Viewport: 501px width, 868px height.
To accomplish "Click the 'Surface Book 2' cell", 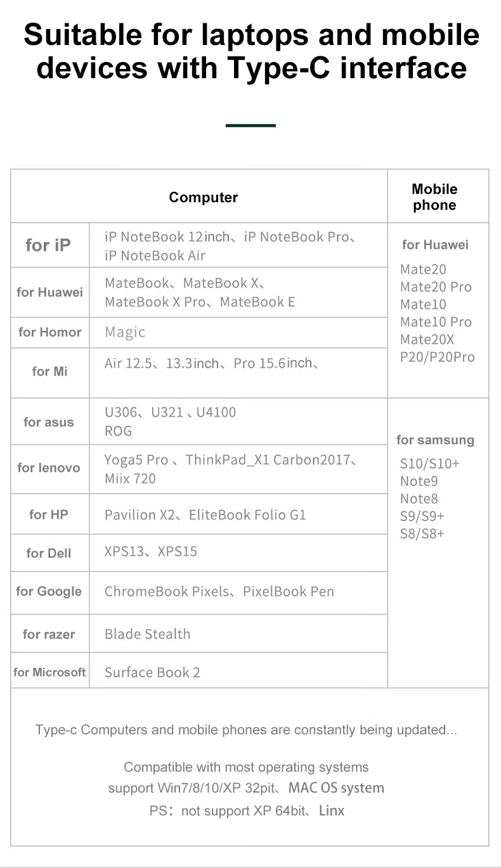I will click(152, 672).
